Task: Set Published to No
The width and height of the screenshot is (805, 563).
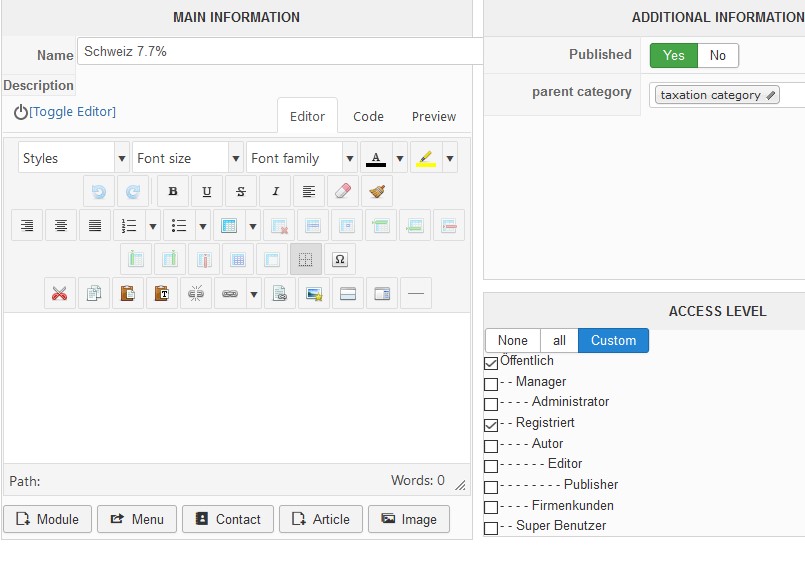Action: pyautogui.click(x=718, y=55)
